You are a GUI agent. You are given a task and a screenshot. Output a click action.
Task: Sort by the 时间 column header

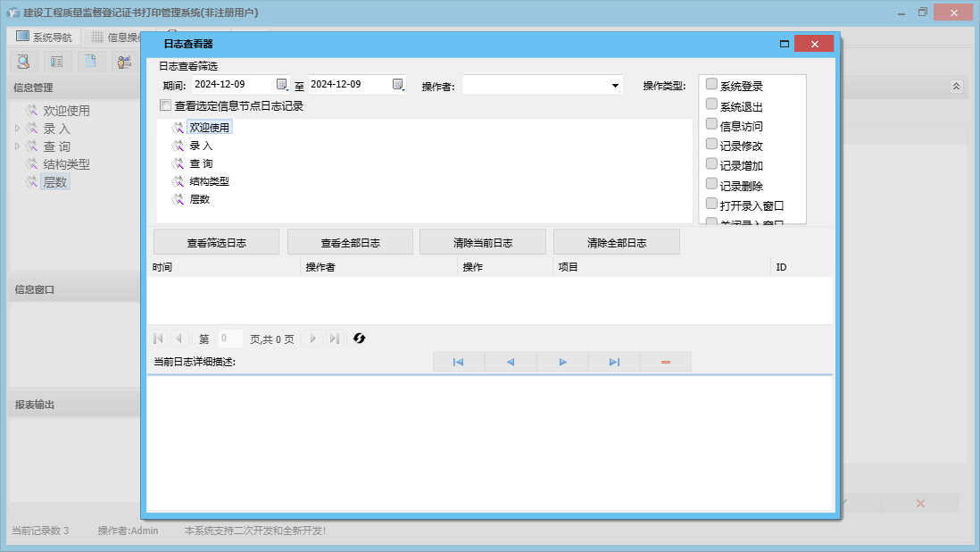(224, 267)
